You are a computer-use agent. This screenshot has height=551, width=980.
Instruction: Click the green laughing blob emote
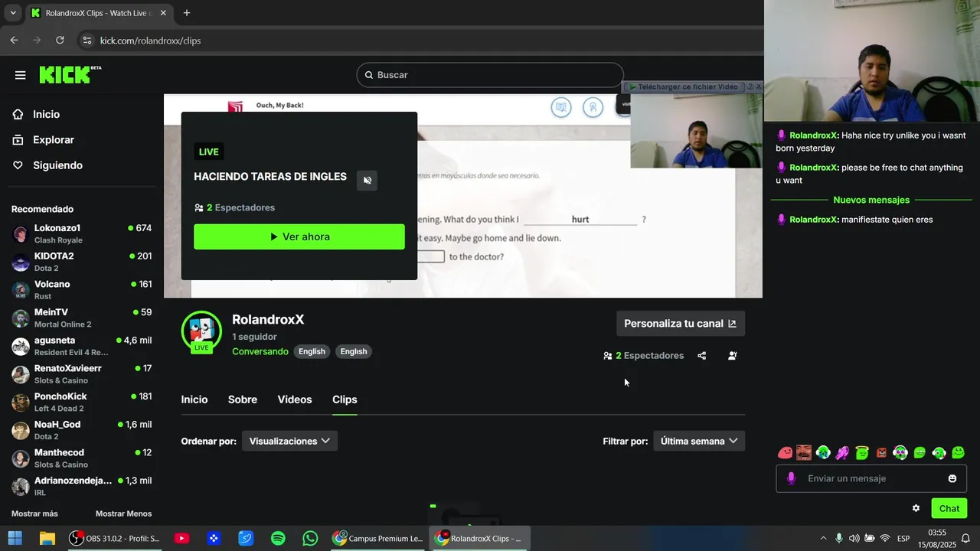920,453
